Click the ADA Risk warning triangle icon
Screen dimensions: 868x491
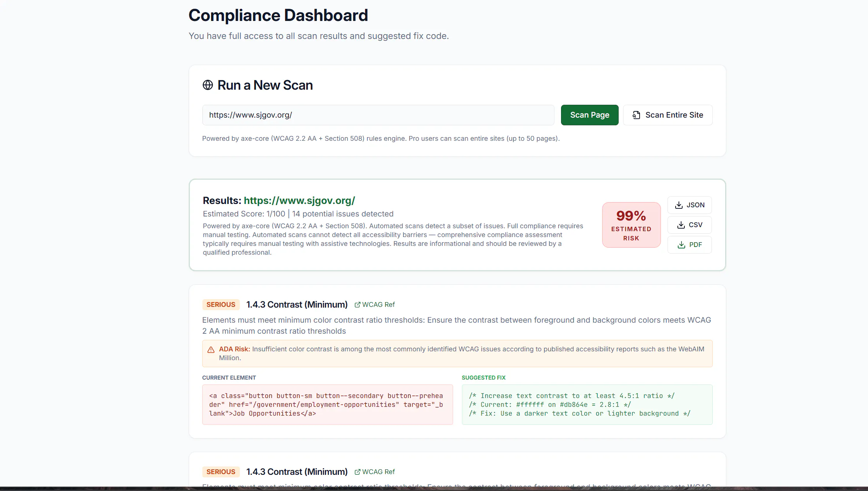[x=211, y=350]
